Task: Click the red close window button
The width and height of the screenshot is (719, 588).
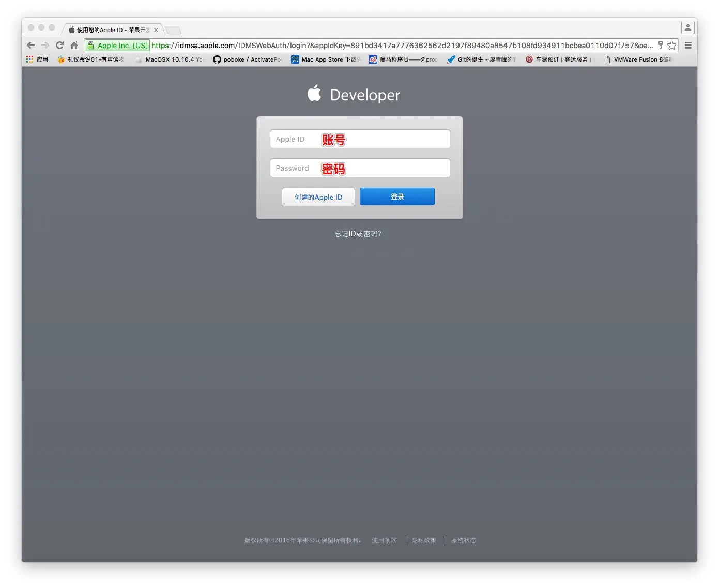Action: pos(31,27)
